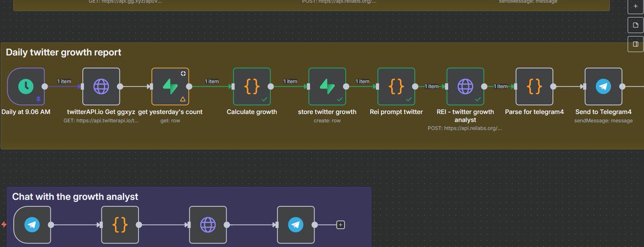Click the '1 item' label after the Daily trigger

64,82
